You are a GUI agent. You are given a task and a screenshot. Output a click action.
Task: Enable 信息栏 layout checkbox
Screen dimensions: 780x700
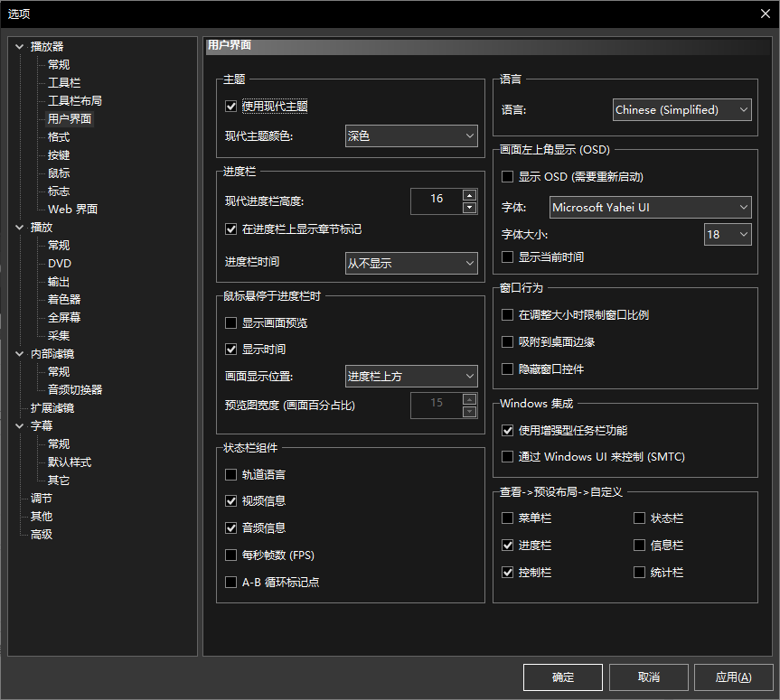tap(640, 546)
